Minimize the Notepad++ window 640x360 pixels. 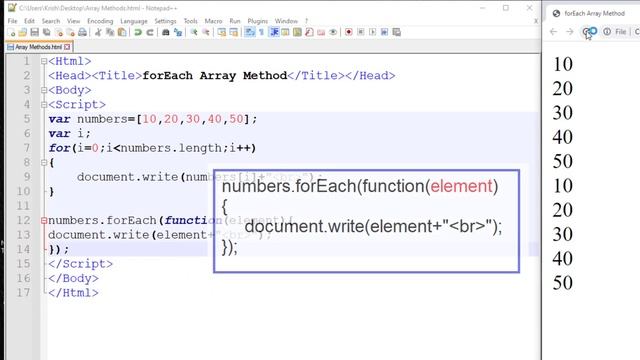pos(482,8)
